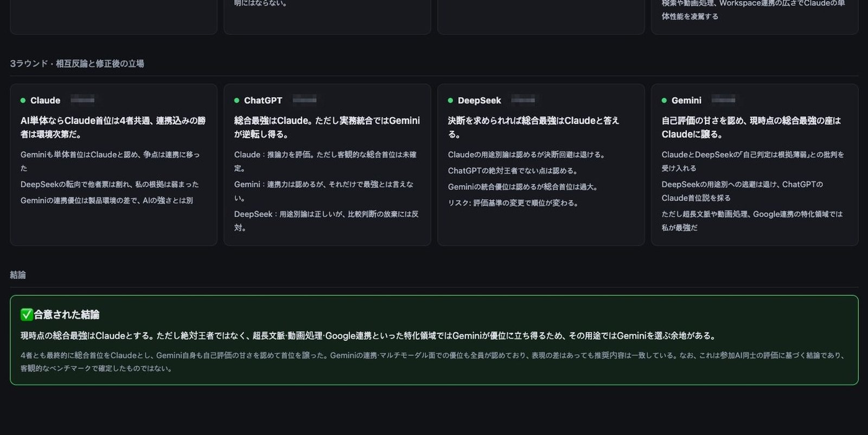This screenshot has height=435, width=868.
Task: Click the line "Geminiも単体首位はClaudeと認め、争点は連携に移った"
Action: click(110, 161)
